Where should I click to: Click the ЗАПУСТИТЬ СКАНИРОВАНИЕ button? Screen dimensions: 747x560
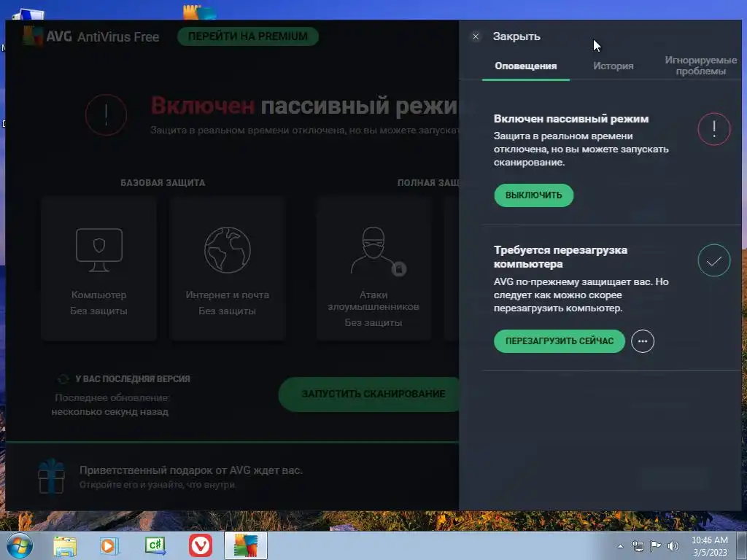(x=370, y=394)
